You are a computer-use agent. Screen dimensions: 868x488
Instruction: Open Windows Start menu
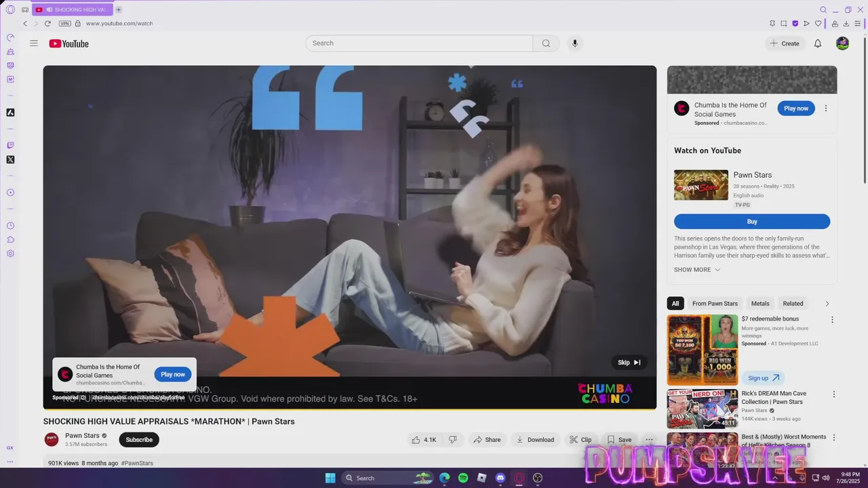pos(330,478)
